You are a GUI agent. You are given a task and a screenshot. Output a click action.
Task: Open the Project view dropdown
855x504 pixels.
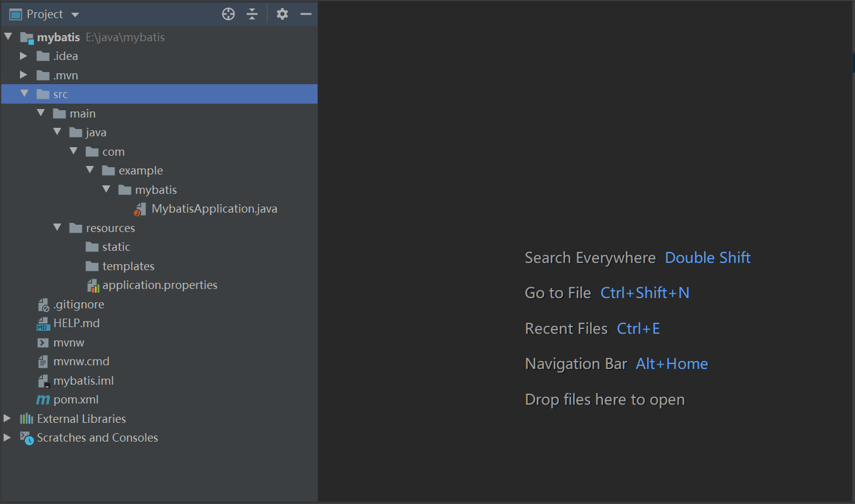[75, 15]
